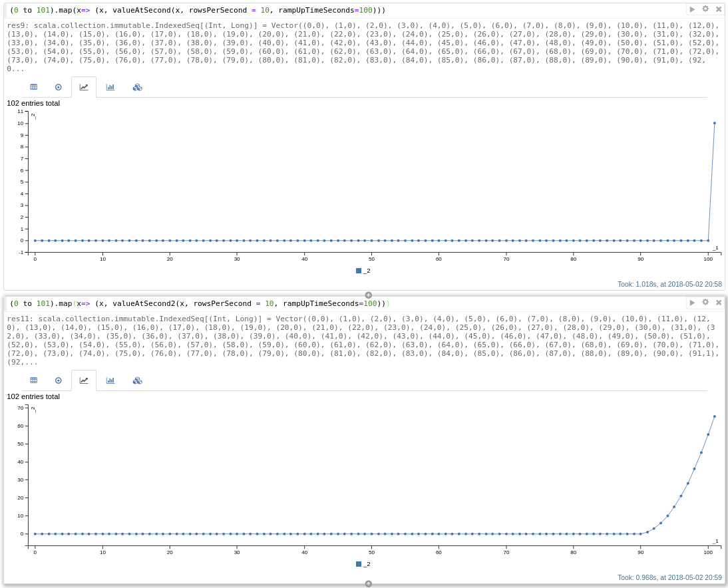Select line chart tab in second cell

[x=84, y=380]
